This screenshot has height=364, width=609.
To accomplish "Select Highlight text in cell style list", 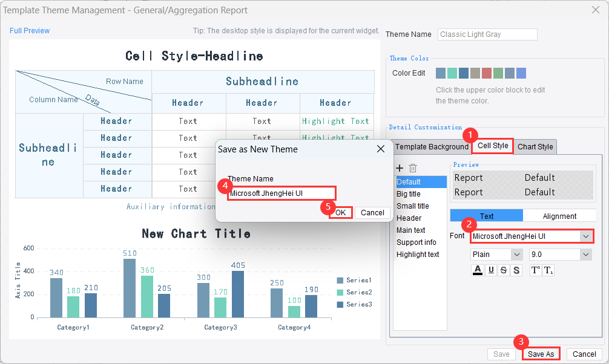I will [421, 254].
